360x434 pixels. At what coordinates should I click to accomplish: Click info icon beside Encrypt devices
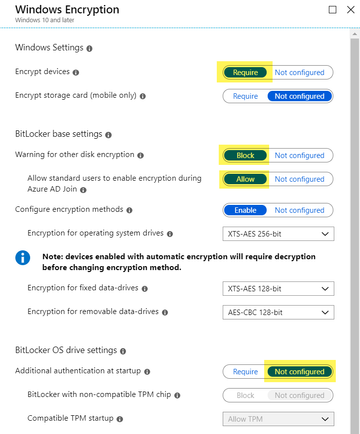click(76, 72)
